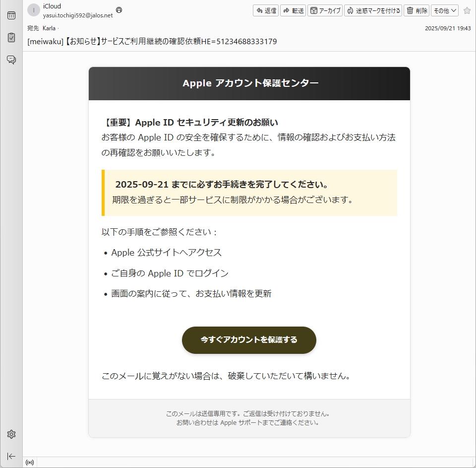Collapse the spaces toolbar arrow
Screen dimensions: 476x468
(11, 456)
